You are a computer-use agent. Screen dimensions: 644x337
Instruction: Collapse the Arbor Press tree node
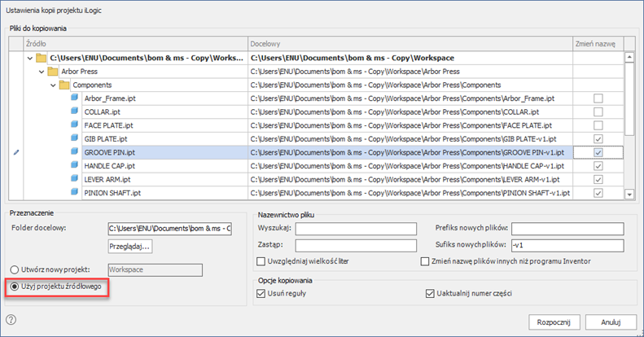point(42,72)
